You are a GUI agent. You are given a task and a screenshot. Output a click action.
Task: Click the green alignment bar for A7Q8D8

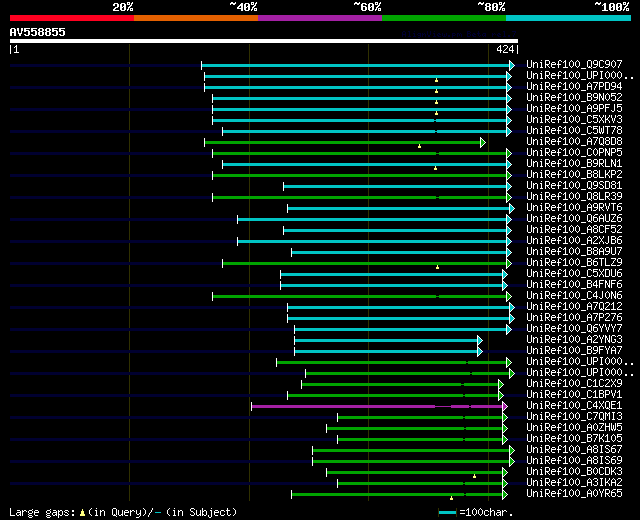(343, 142)
